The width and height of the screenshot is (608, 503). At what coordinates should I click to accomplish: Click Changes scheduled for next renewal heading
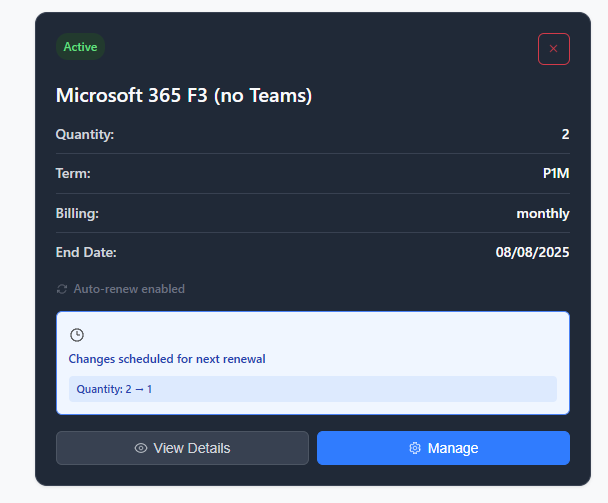167,359
